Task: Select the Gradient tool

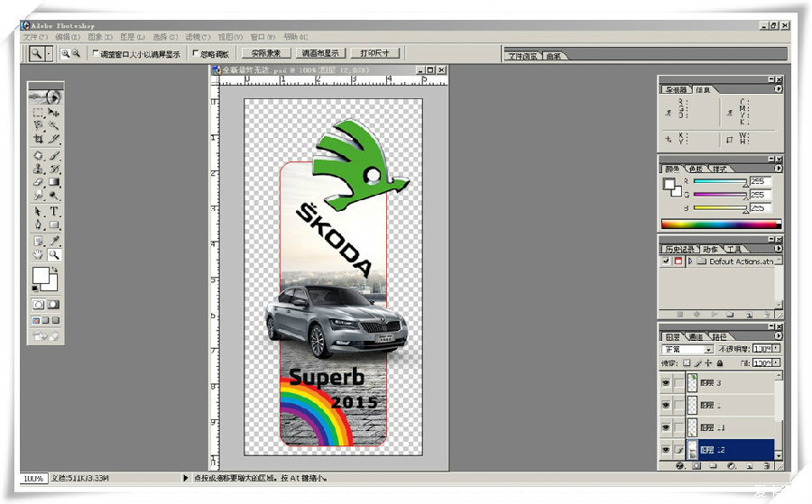Action: pyautogui.click(x=53, y=181)
